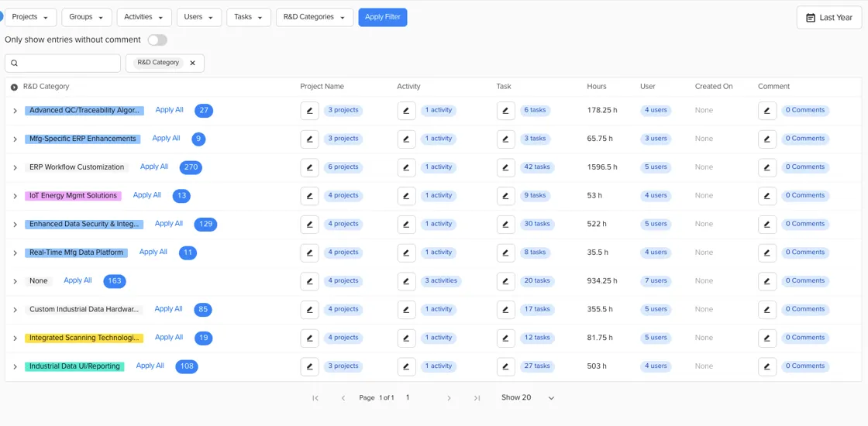Screen dimensions: 868x426
Task: Open the Show 20 page-size dropdown
Action: click(528, 398)
